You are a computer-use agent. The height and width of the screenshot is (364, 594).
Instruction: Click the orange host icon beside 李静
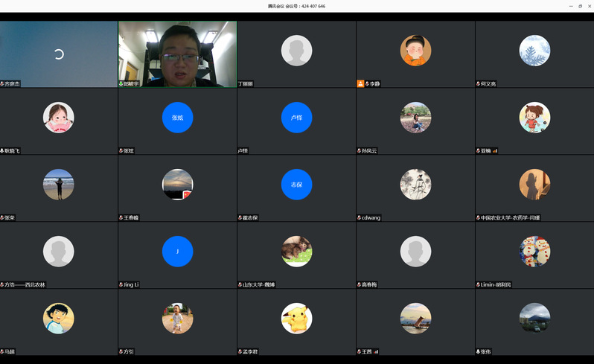pyautogui.click(x=360, y=84)
